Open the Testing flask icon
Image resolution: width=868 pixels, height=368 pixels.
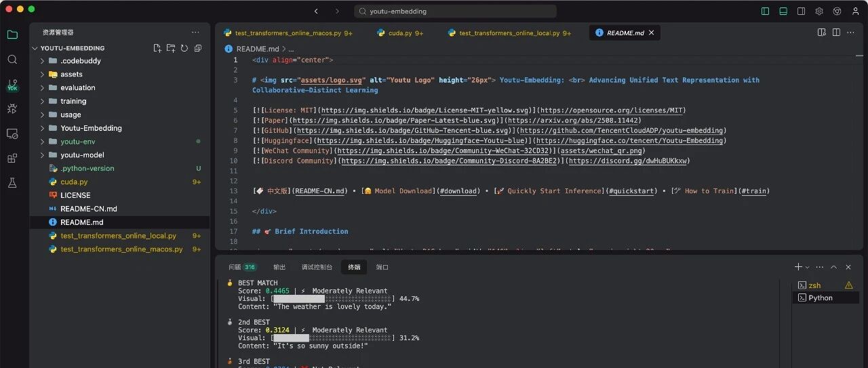tap(12, 183)
